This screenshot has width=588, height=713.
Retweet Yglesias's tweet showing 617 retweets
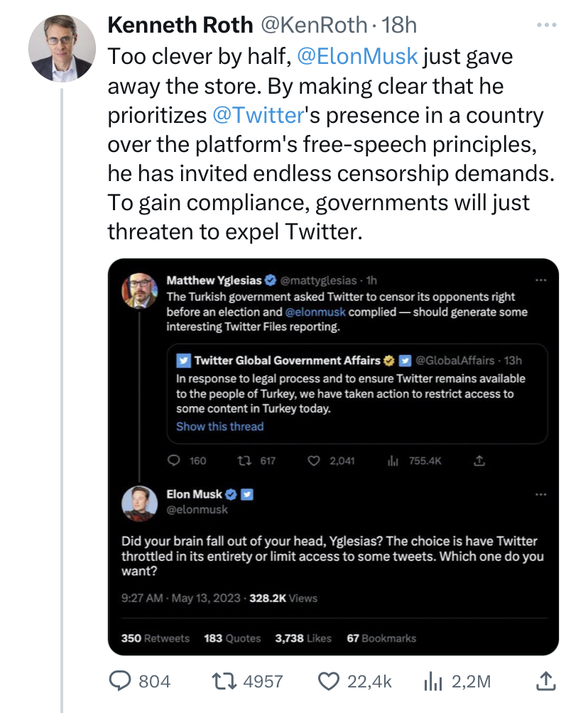(x=244, y=461)
